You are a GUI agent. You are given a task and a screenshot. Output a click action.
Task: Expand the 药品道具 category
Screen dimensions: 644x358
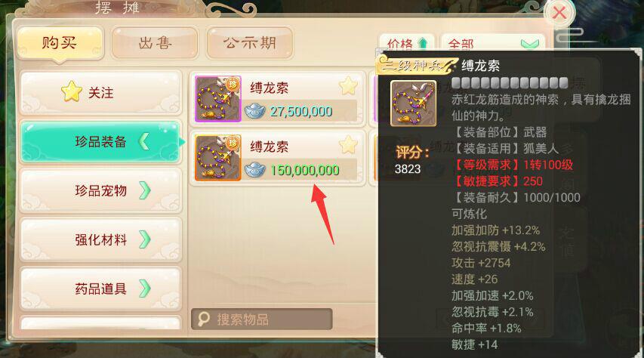coord(100,289)
